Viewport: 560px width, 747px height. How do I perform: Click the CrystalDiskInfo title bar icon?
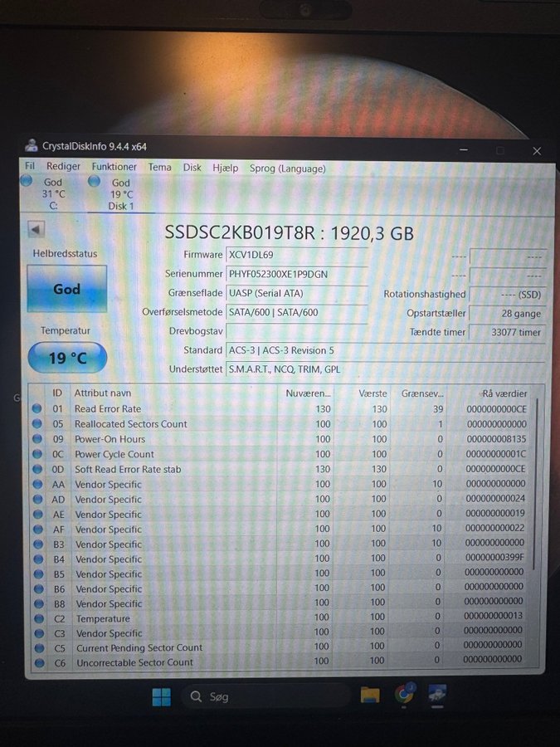[32, 146]
